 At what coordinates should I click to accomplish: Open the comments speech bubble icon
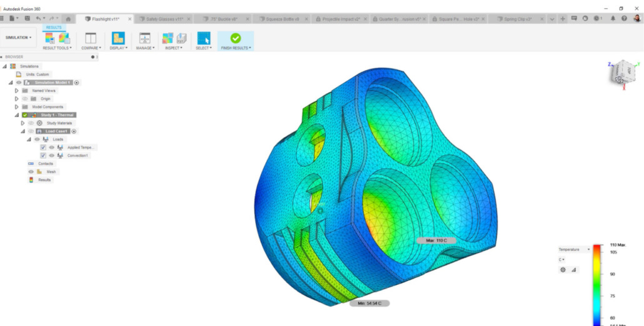coord(574,19)
